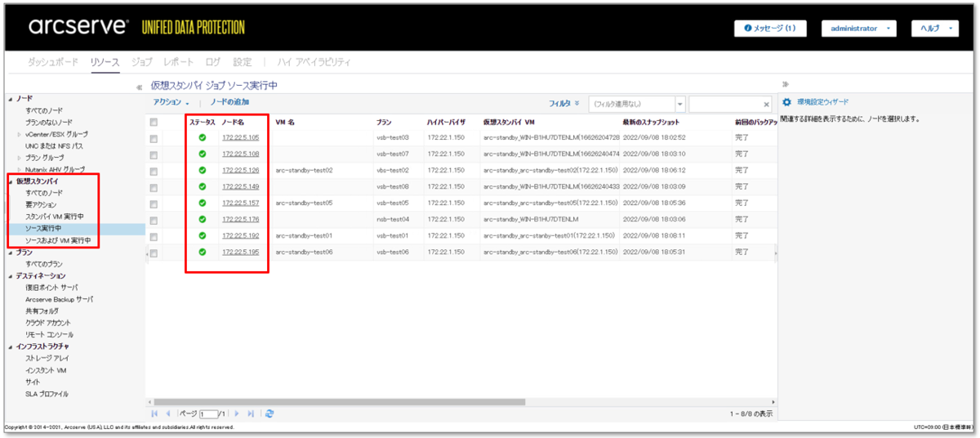
Task: Click the refresh icon in the pagination bar
Action: [x=269, y=413]
